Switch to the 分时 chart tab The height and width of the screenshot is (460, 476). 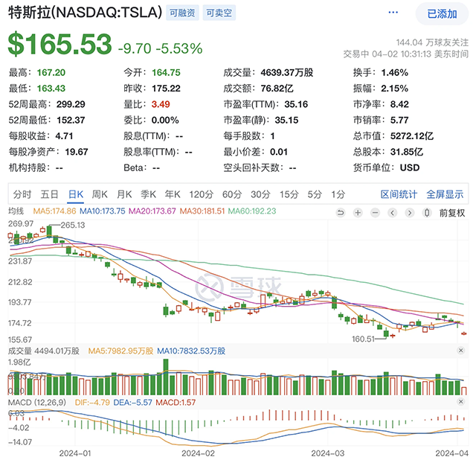click(22, 194)
